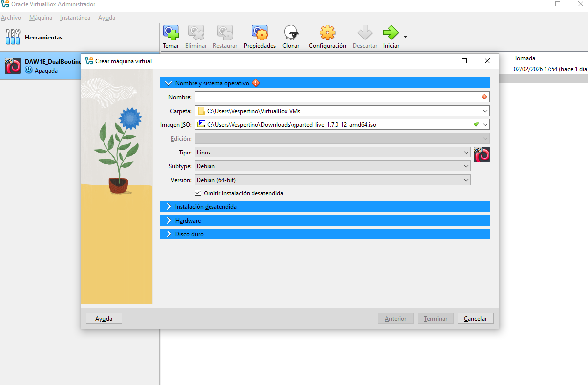Click the Restaurar snapshot toolbar icon
The height and width of the screenshot is (385, 588).
pyautogui.click(x=225, y=33)
